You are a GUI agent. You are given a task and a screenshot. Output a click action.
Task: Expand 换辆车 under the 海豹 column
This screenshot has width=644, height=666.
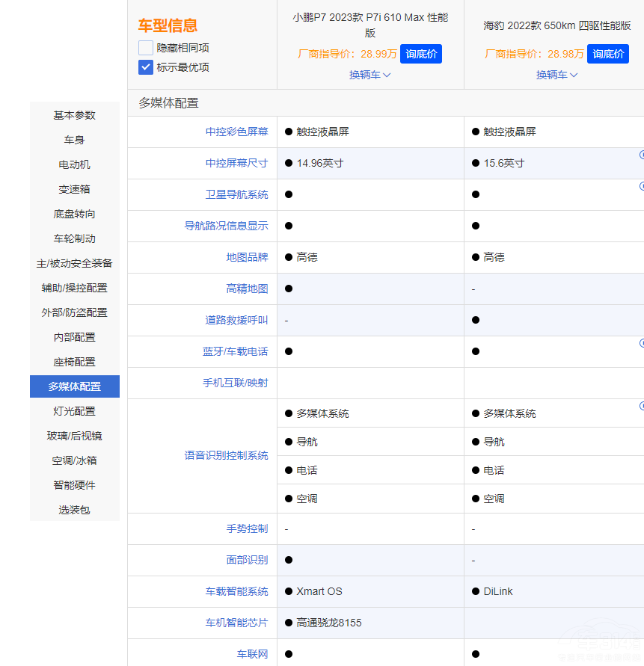556,75
